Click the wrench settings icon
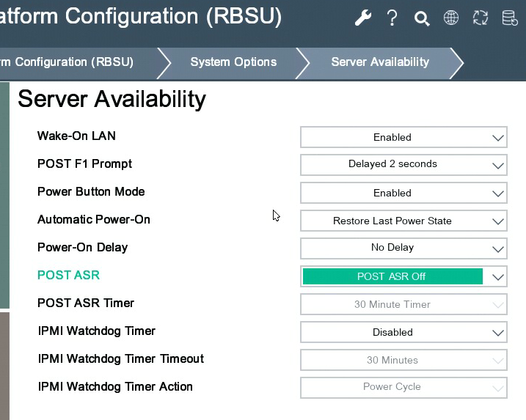 tap(363, 18)
